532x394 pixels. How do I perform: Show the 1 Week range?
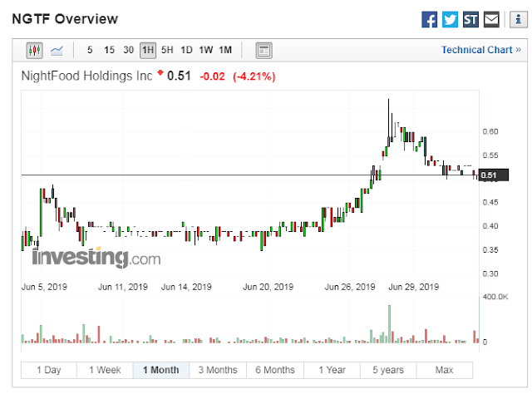(105, 370)
